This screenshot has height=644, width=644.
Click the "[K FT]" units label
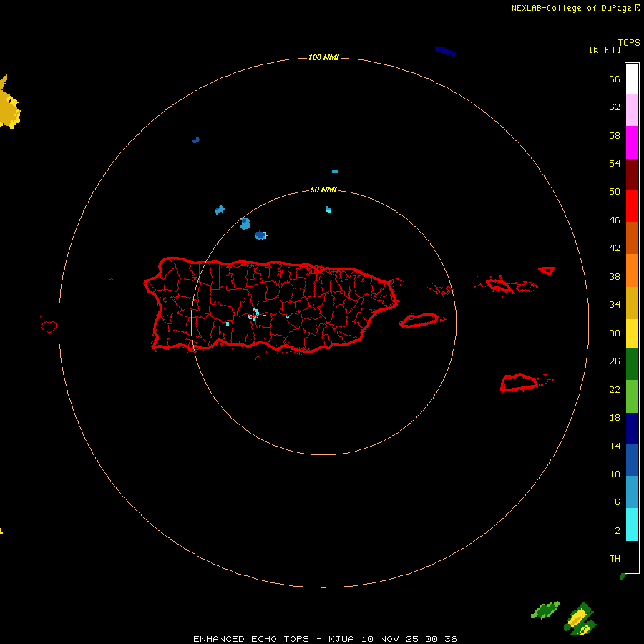[605, 49]
